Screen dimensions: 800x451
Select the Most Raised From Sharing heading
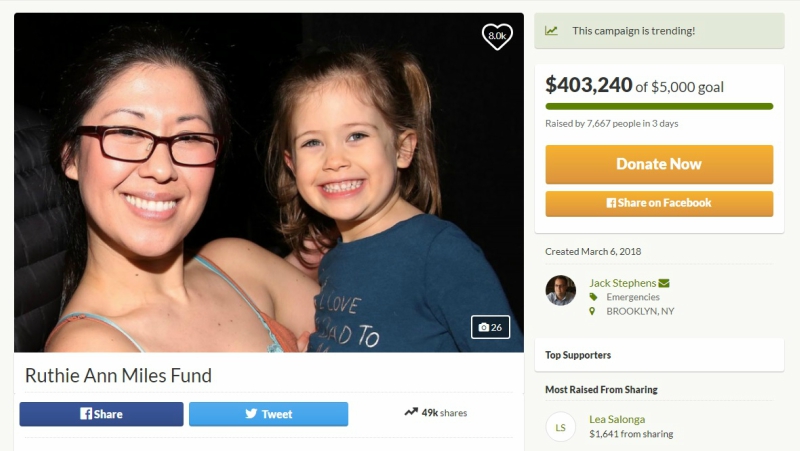click(x=601, y=390)
